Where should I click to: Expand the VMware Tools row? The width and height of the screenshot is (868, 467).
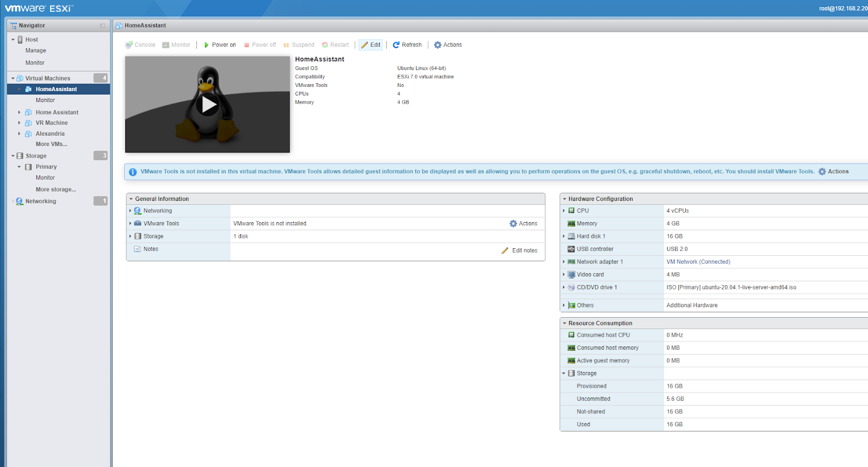point(130,223)
